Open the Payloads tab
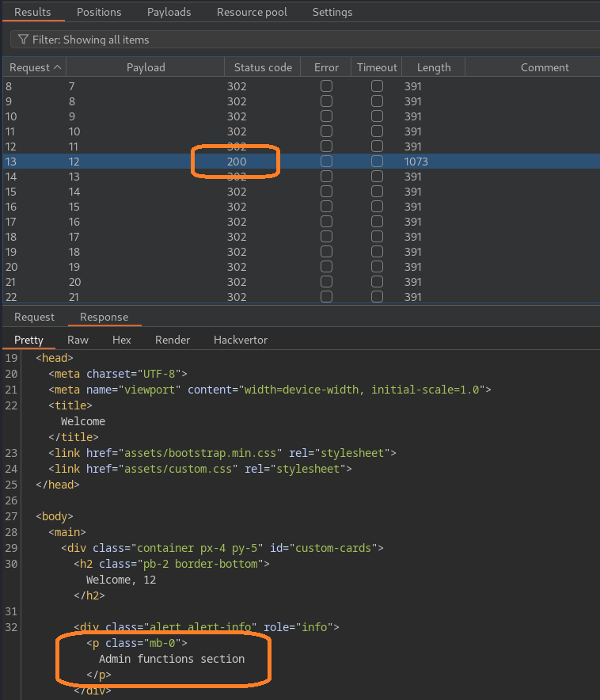 169,12
